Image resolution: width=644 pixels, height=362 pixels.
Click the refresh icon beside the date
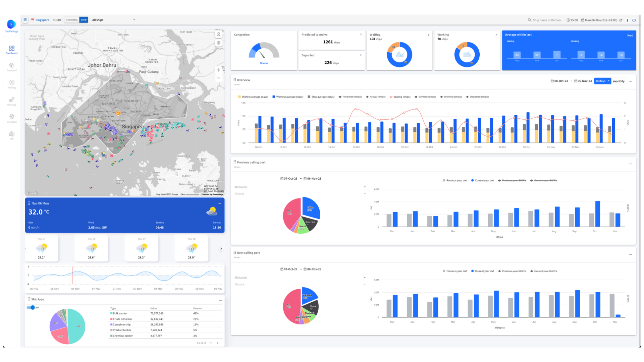point(621,20)
